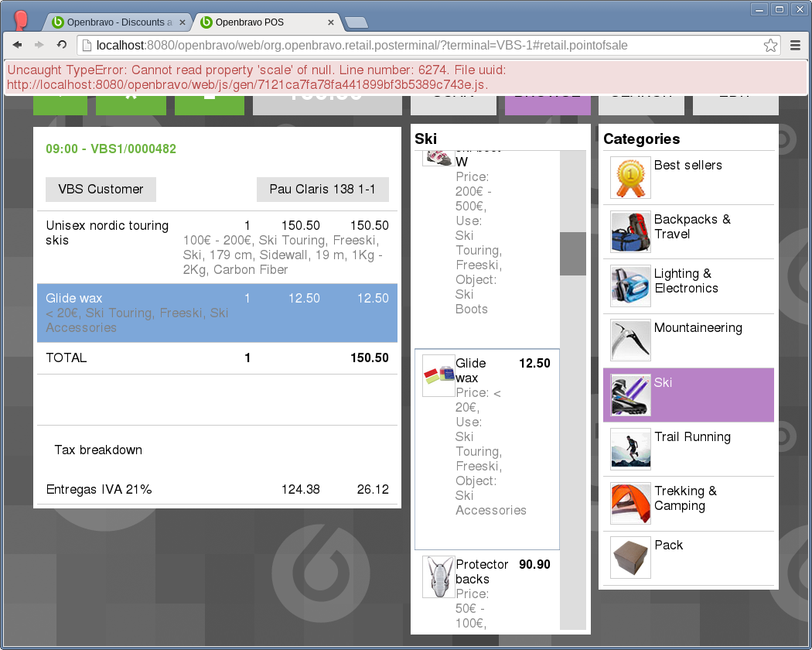Browse the Trail Running category

click(x=689, y=449)
